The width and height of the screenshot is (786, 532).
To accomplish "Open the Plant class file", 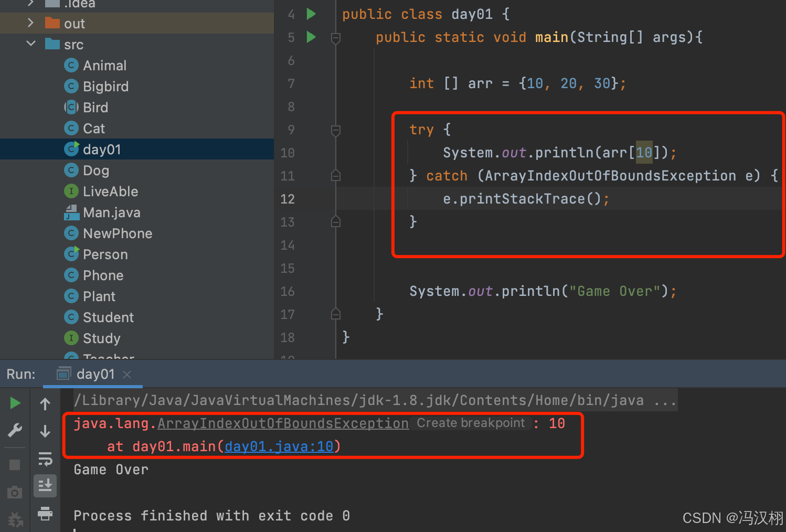I will 99,296.
